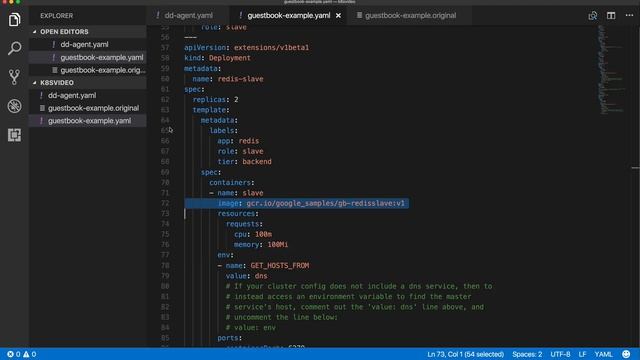Click the 'tier: backend' label line
Image resolution: width=640 pixels, height=360 pixels.
[244, 162]
